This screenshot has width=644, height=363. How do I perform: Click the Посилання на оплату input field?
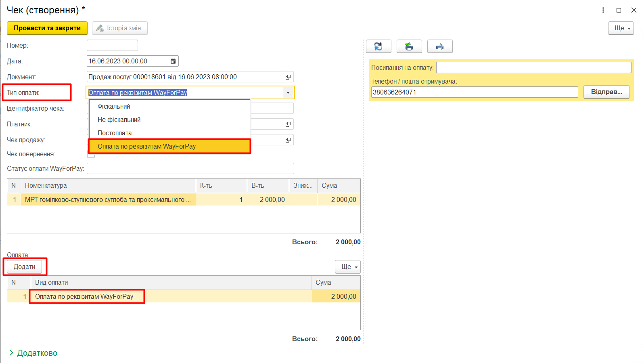(533, 67)
